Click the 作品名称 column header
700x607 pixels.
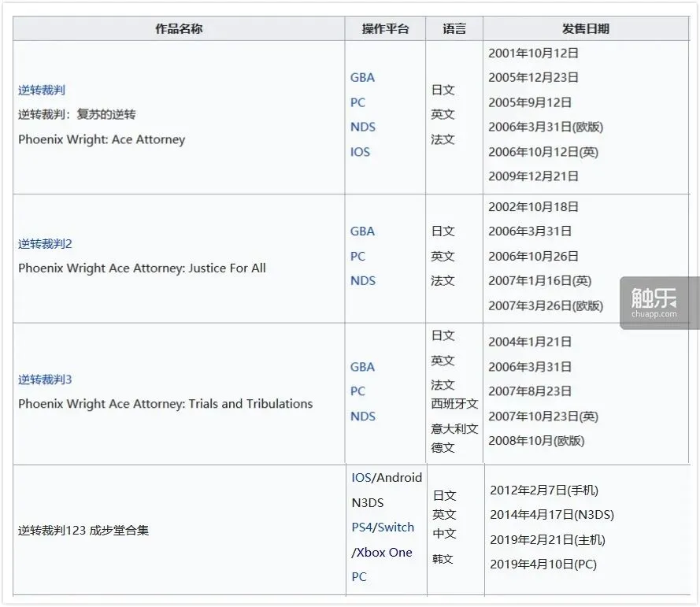pos(179,29)
